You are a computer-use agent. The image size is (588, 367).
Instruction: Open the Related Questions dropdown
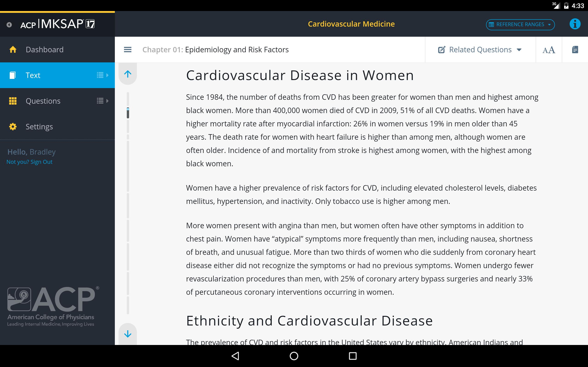(480, 50)
